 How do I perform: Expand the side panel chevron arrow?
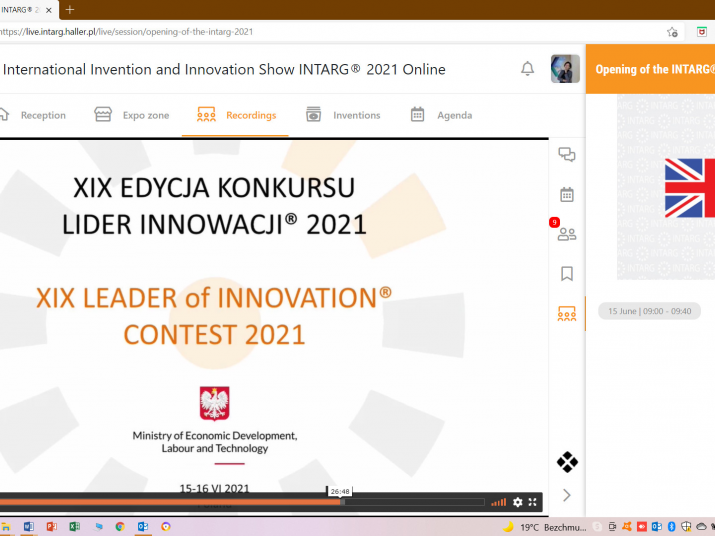click(x=567, y=495)
